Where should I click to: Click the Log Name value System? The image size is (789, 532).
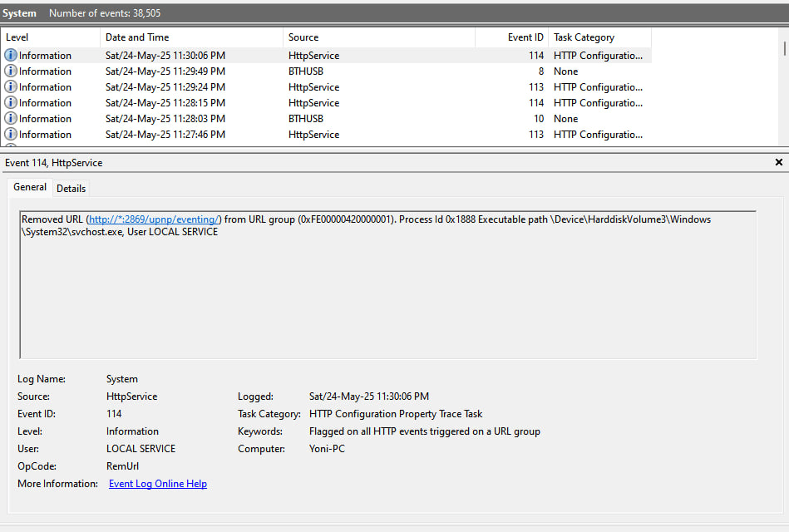coord(121,379)
